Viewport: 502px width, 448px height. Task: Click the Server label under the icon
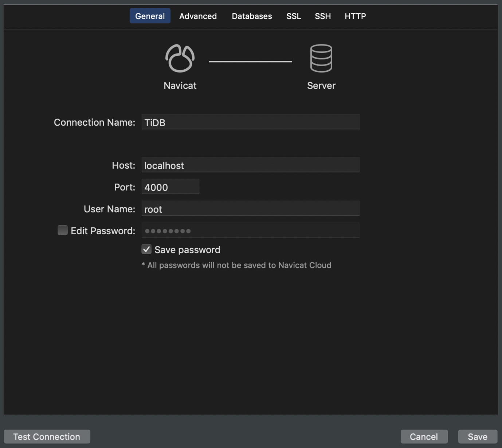321,86
